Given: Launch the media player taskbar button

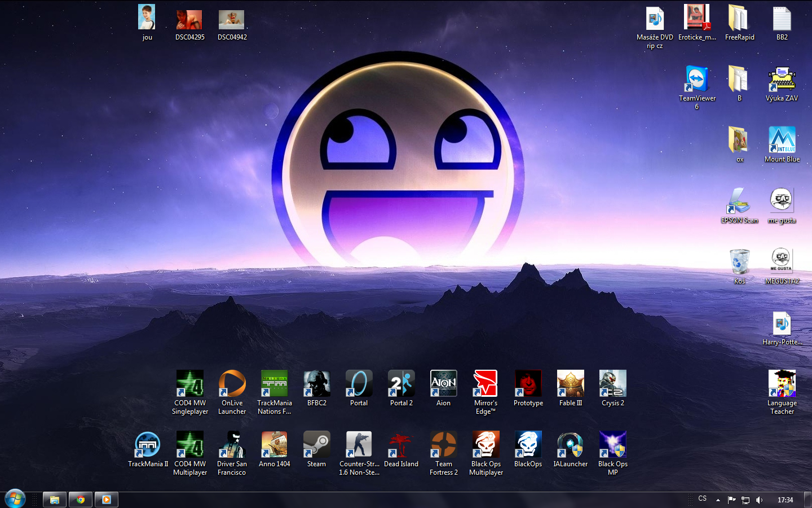Looking at the screenshot, I should point(107,500).
